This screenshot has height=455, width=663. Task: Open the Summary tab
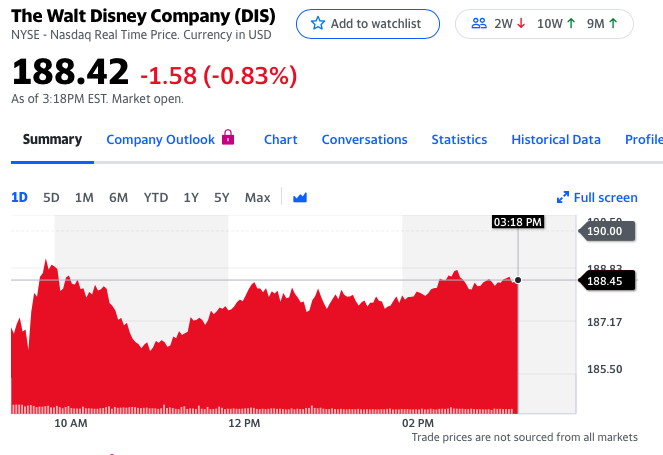tap(52, 139)
